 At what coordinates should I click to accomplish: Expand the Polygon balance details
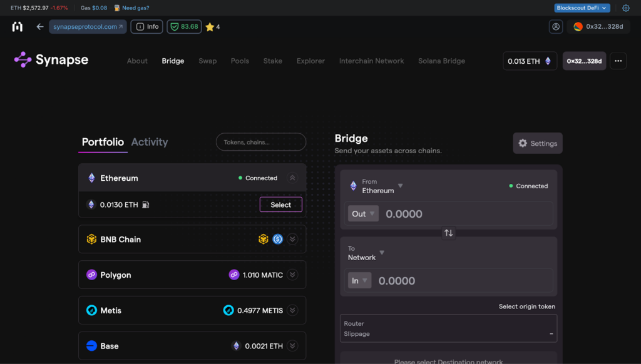[292, 275]
